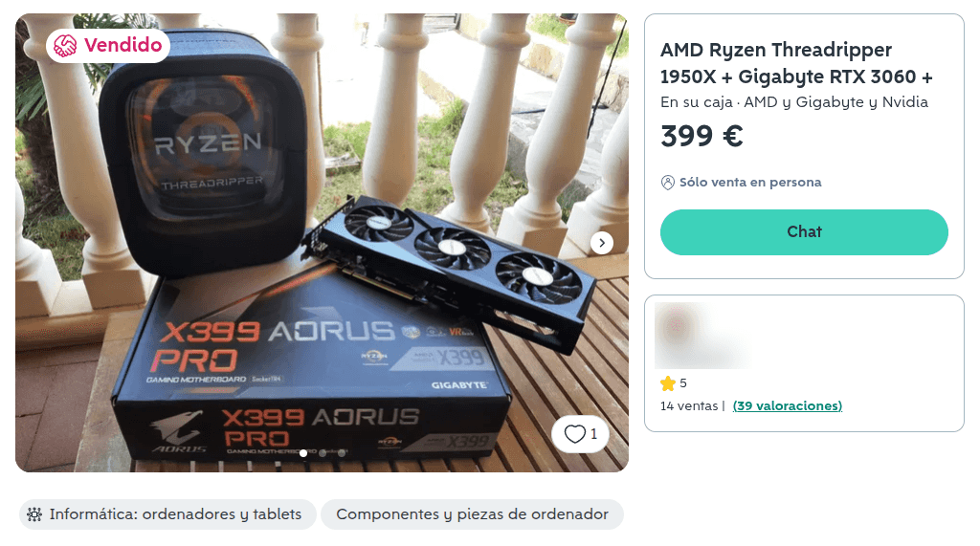Open Informática: ordenadores y tablets category
The width and height of the screenshot is (980, 546).
click(167, 514)
